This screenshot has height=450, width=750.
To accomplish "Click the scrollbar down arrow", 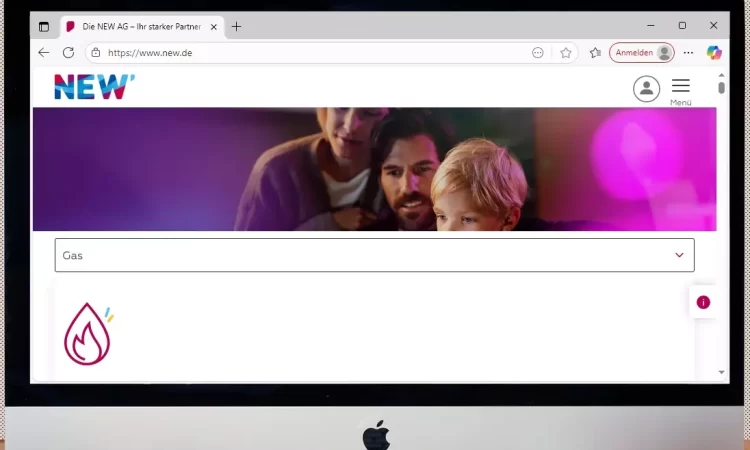I will point(722,372).
